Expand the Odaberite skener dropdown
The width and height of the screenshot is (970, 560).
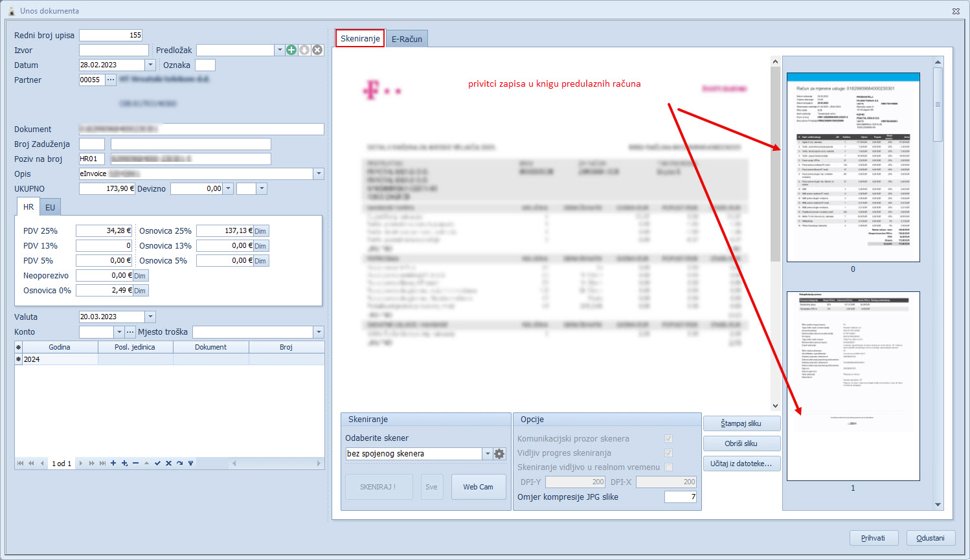coord(487,454)
